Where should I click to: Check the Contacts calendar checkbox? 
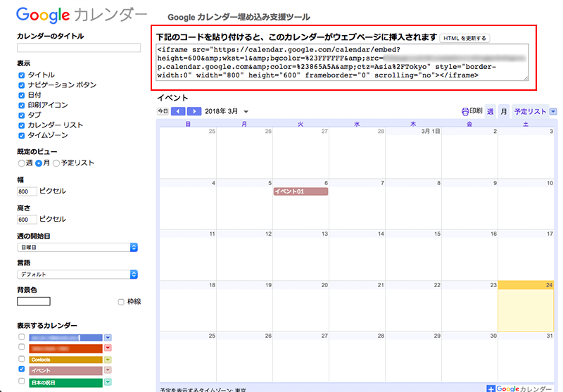click(22, 359)
